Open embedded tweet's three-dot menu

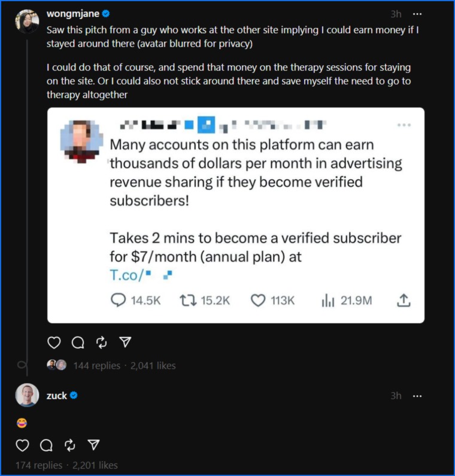404,125
